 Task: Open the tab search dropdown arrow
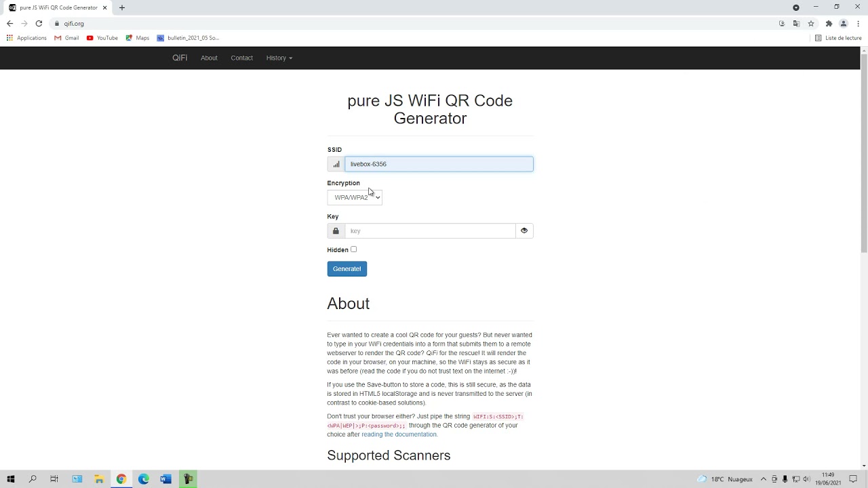796,7
